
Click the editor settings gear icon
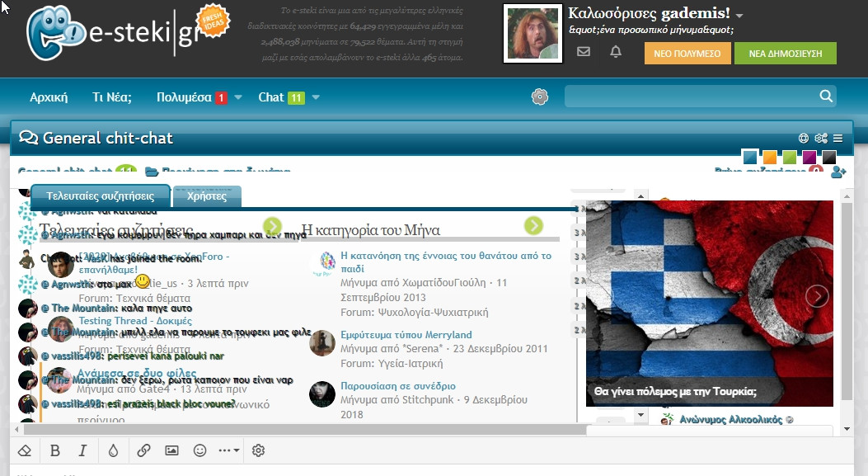258,450
